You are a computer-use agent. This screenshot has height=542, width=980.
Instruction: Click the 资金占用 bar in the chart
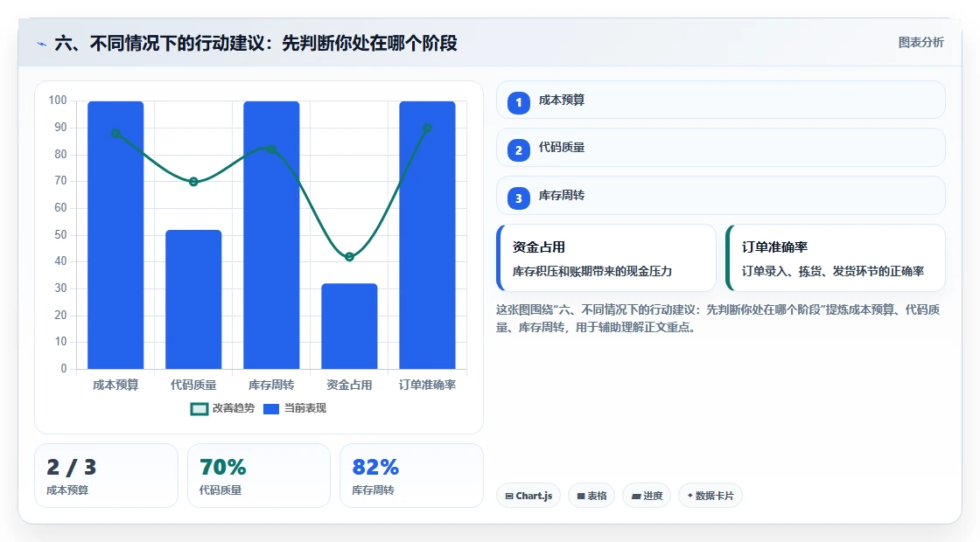349,326
